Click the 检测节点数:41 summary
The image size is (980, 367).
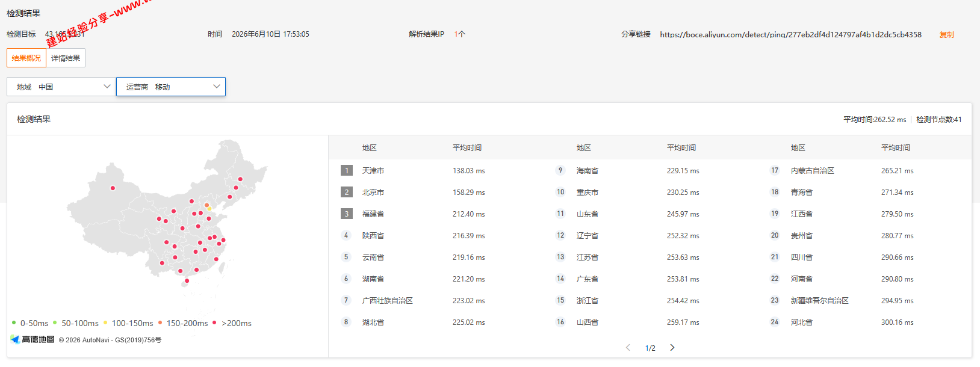point(939,120)
